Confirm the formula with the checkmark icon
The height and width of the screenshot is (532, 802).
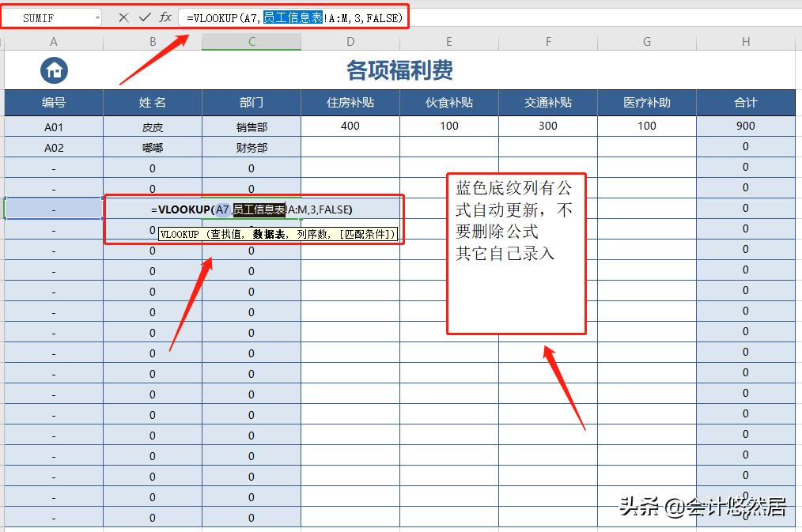pyautogui.click(x=146, y=17)
